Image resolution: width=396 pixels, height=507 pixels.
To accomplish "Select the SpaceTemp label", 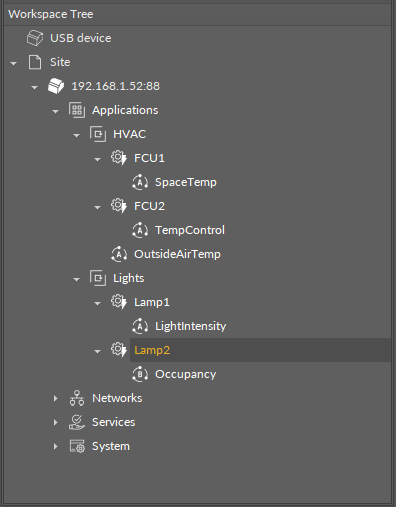I will tap(186, 182).
